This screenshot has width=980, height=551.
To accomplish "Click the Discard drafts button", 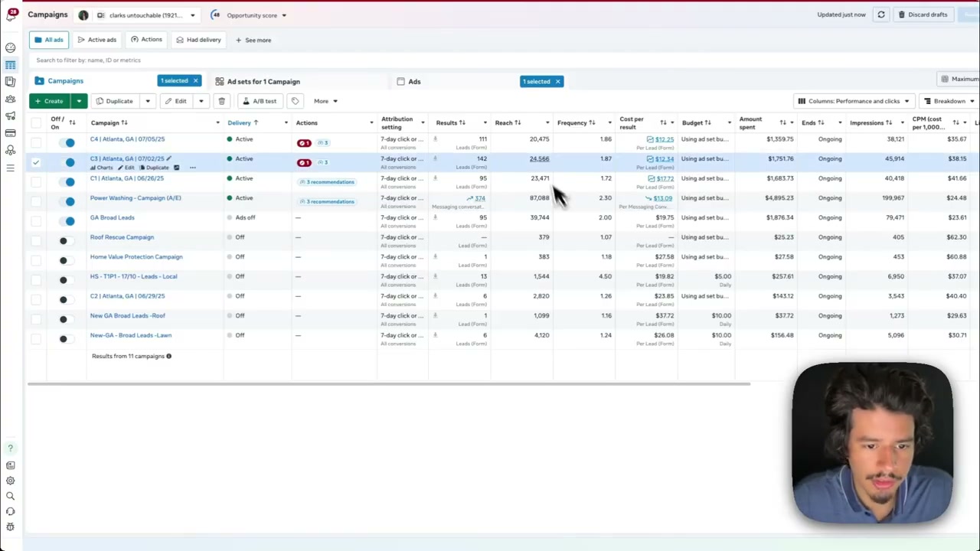I will [x=923, y=15].
